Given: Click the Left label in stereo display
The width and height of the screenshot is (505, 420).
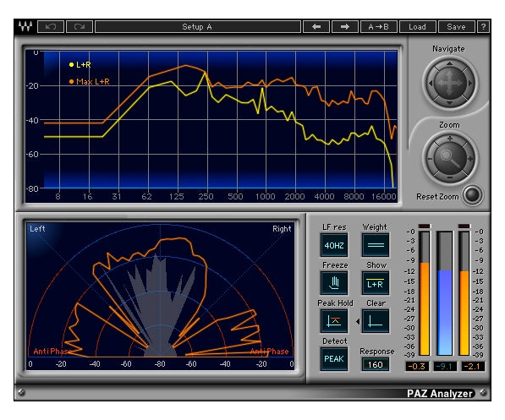Looking at the screenshot, I should (37, 229).
